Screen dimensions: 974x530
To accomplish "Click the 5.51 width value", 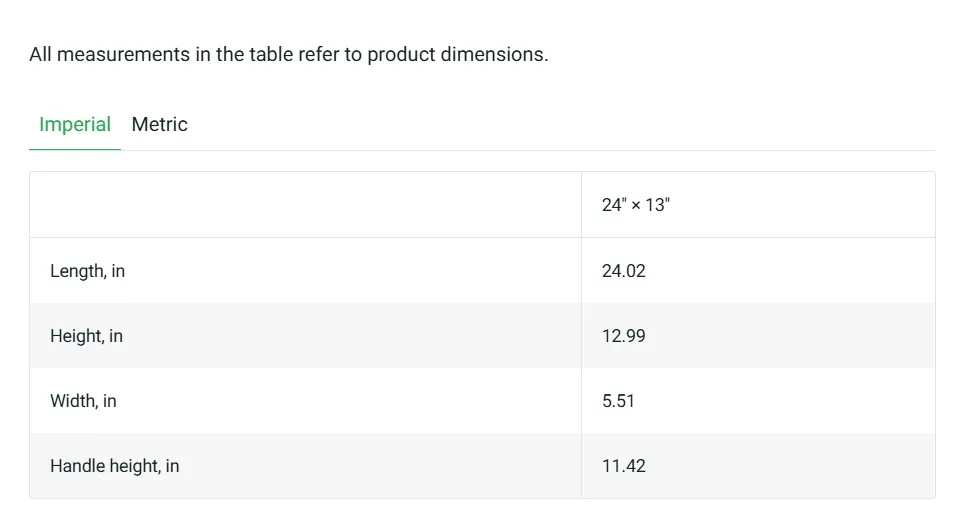I will pos(618,401).
